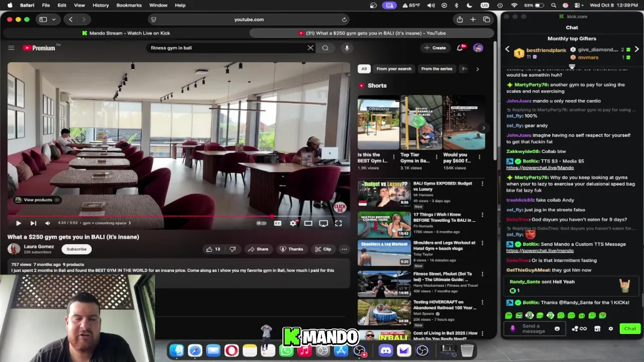
Task: Click the Kick 'Send a message' field
Action: point(534,329)
